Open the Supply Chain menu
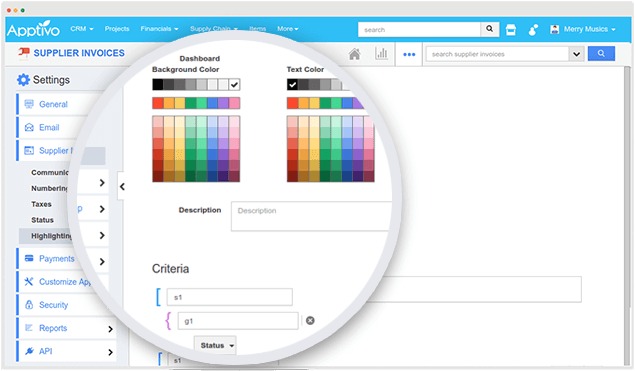Screen dimensions: 635x371 (x=213, y=29)
